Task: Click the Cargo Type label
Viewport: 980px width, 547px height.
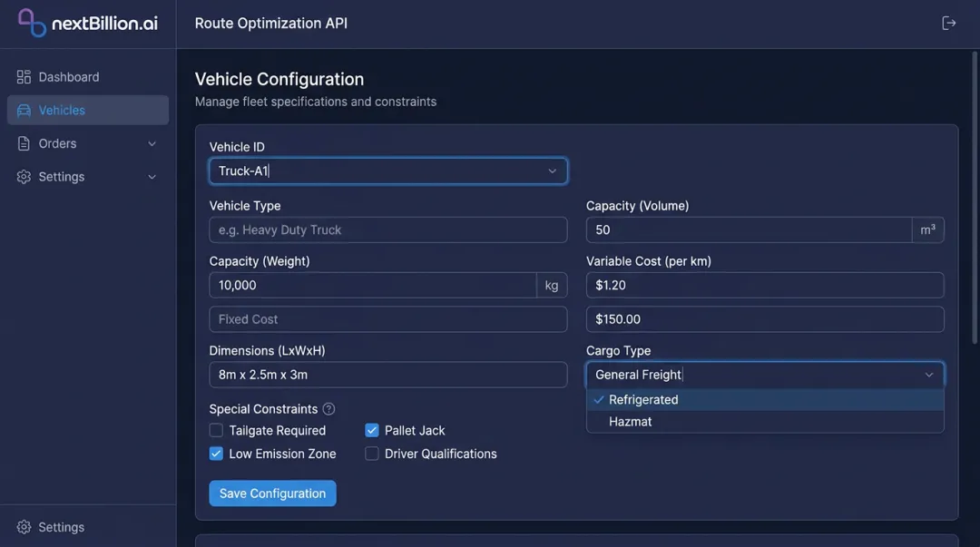Action: (618, 351)
